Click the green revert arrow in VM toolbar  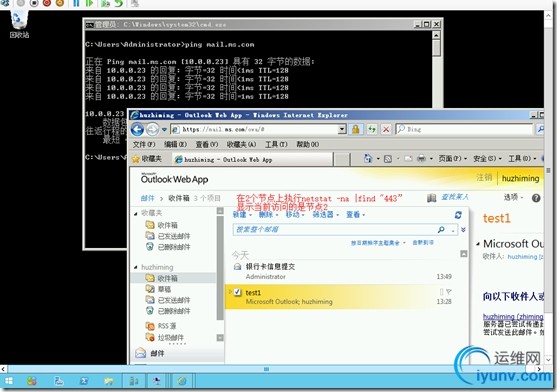click(x=119, y=4)
